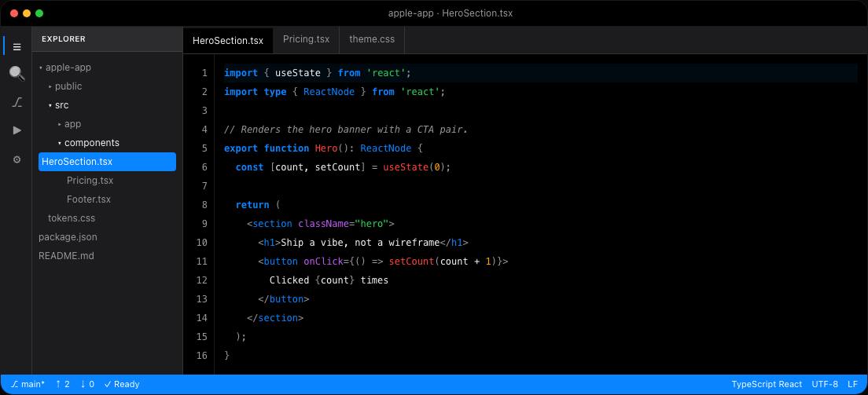
Task: Open the Source Control branch icon in activity bar
Action: [x=17, y=102]
